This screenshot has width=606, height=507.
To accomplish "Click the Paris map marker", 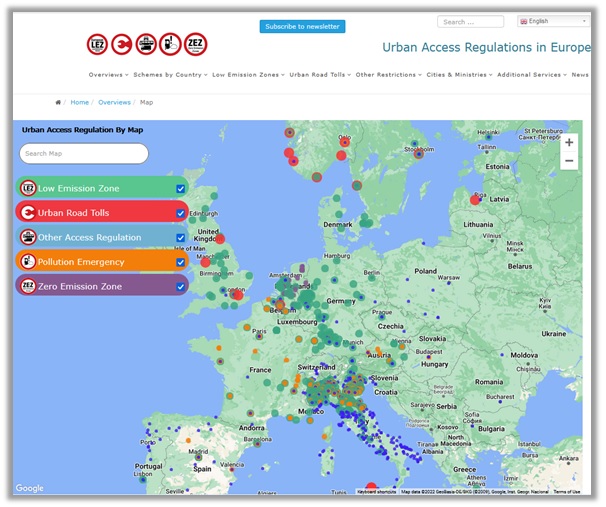I will (259, 336).
